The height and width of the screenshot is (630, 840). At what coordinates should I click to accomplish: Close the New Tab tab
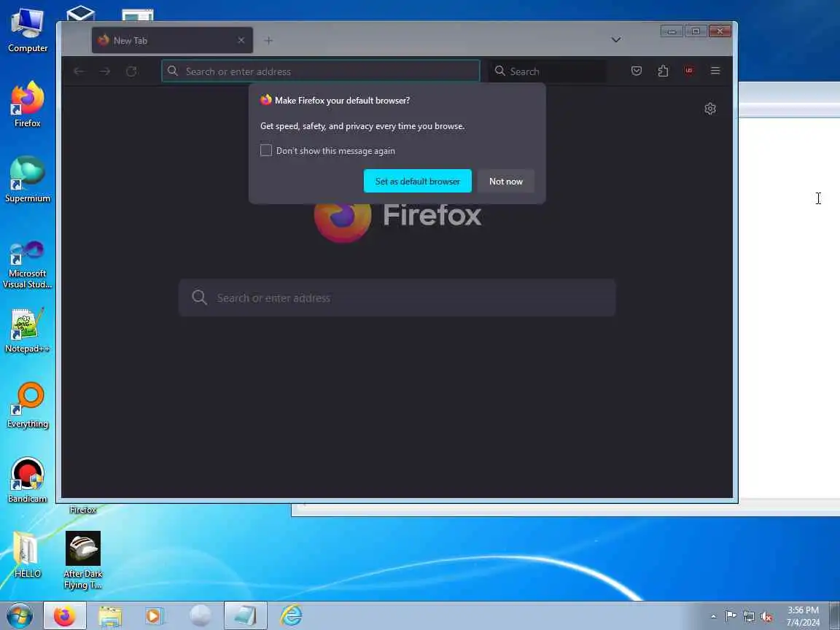click(x=241, y=40)
